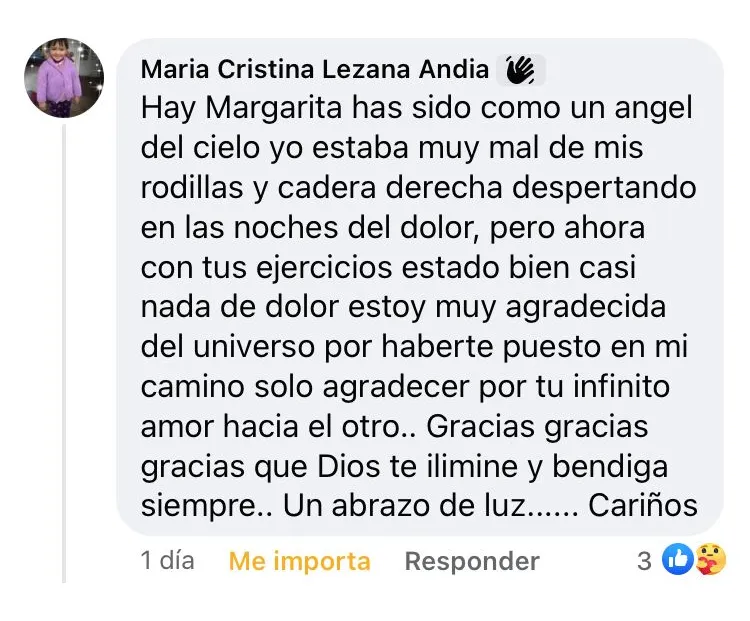Click 'rodillas' in the comment text

(192, 188)
